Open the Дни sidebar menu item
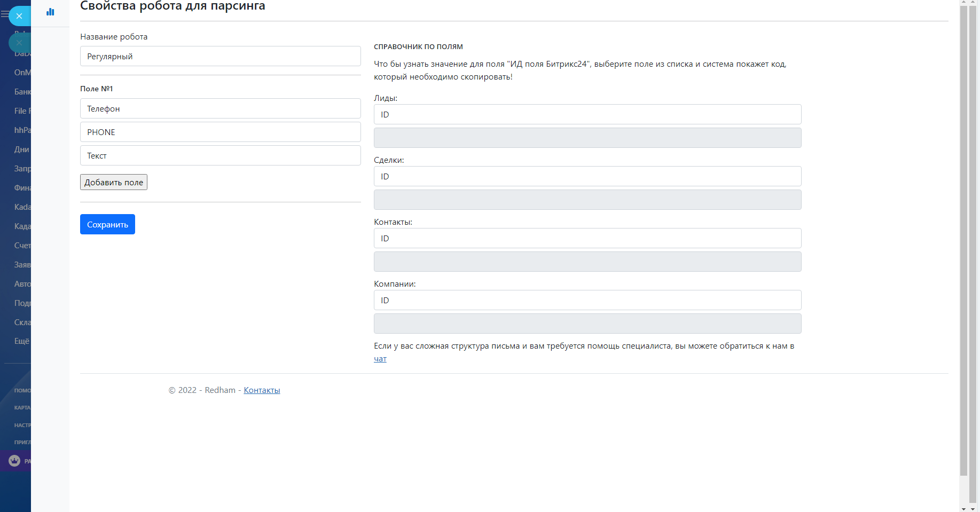 (x=22, y=149)
